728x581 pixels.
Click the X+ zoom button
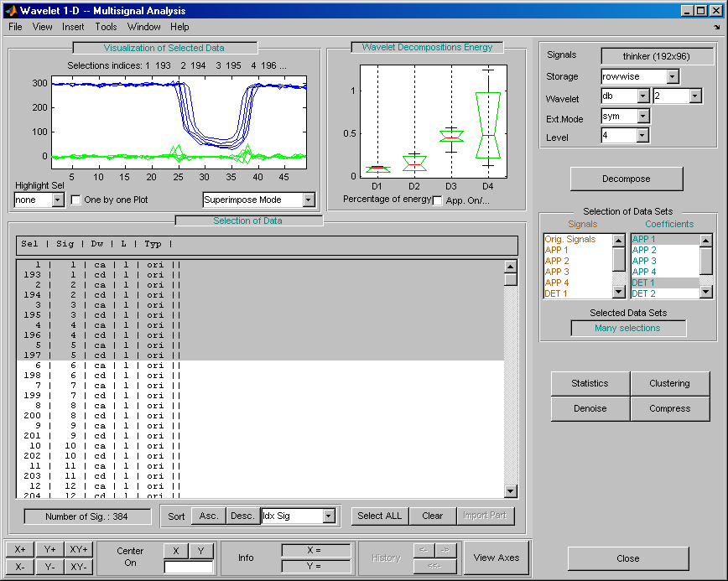pos(19,549)
